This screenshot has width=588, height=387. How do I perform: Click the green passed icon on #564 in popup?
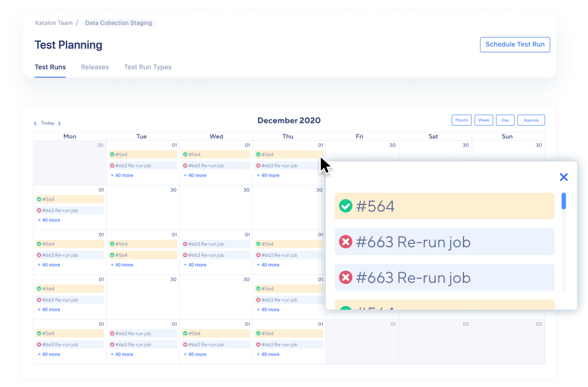coord(346,205)
